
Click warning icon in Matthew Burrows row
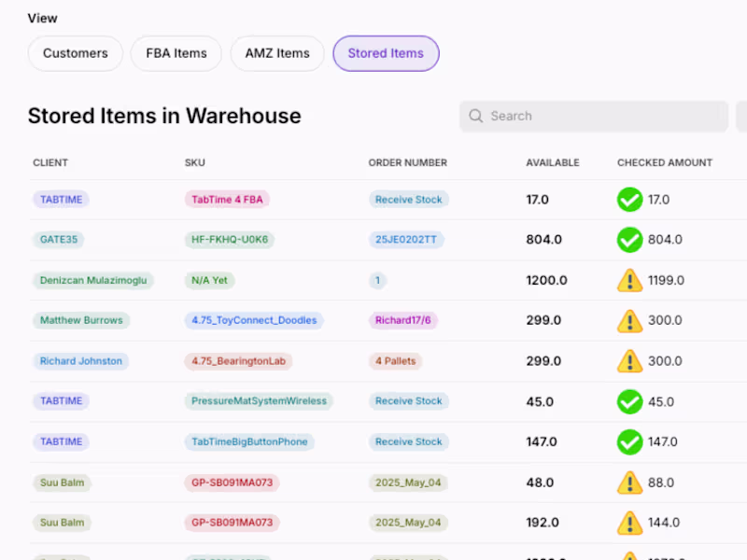click(630, 321)
